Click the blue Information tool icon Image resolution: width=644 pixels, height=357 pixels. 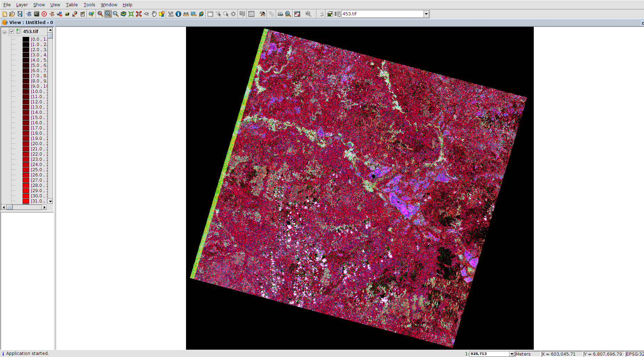[178, 14]
